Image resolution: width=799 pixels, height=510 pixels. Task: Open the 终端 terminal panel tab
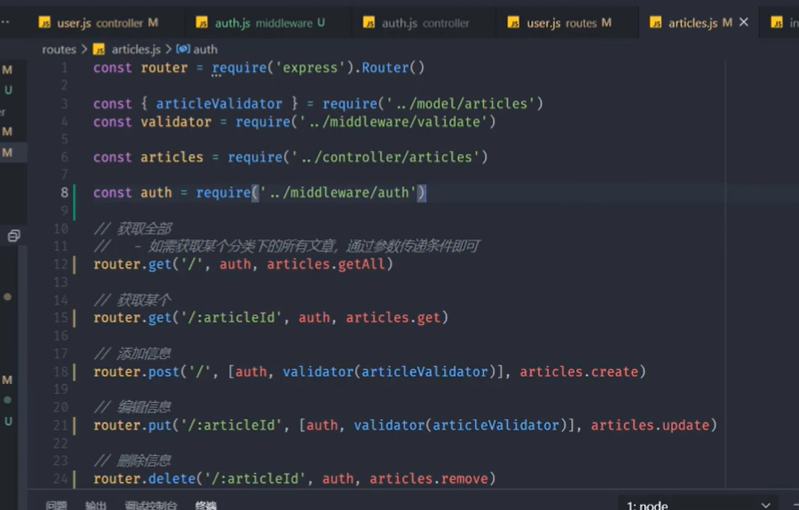point(206,505)
